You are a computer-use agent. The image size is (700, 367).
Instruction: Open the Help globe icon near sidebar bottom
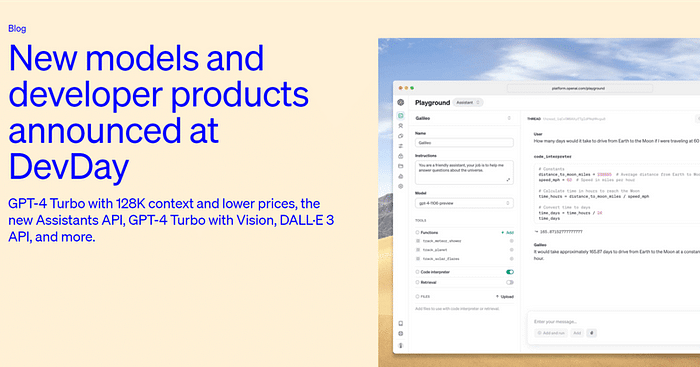click(x=400, y=334)
